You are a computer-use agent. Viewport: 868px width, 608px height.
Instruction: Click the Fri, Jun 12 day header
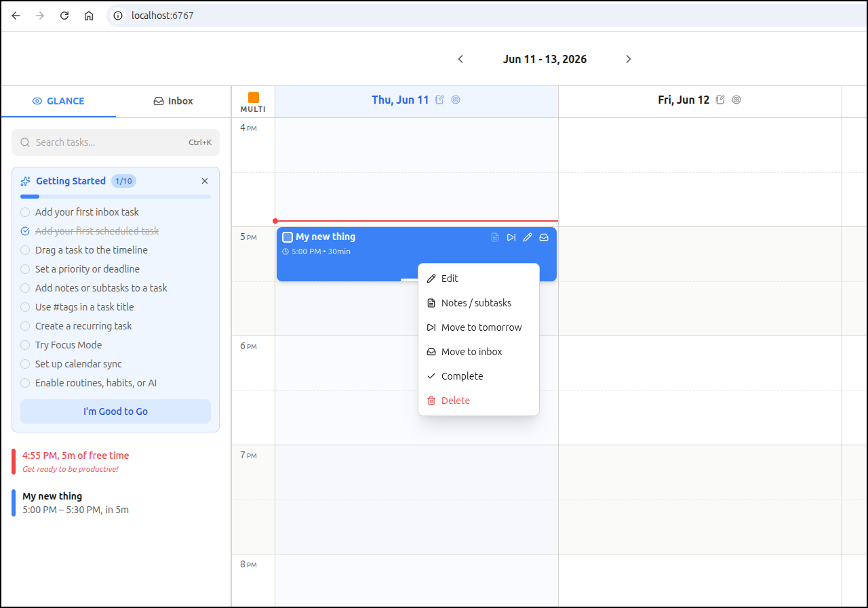coord(684,100)
